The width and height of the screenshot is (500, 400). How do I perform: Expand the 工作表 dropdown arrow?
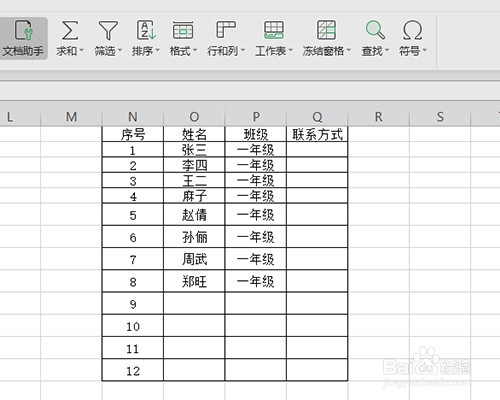290,51
